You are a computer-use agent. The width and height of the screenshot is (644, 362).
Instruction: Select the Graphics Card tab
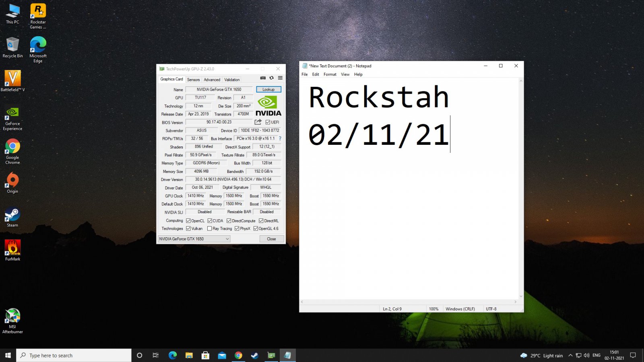(171, 79)
